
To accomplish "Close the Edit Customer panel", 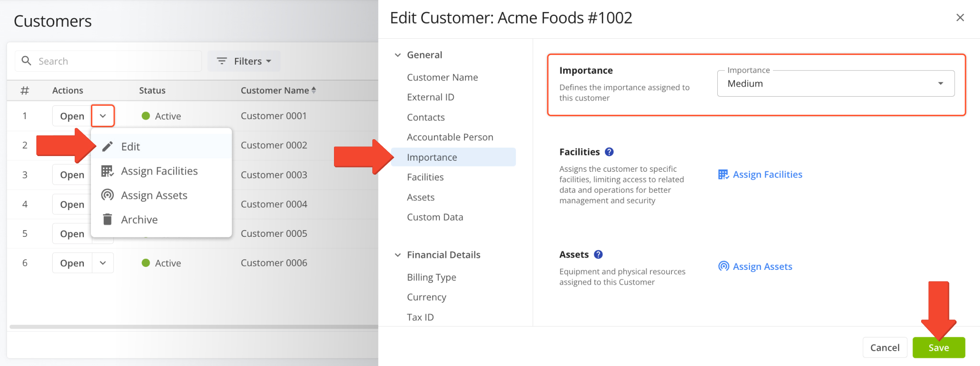I will click(960, 18).
